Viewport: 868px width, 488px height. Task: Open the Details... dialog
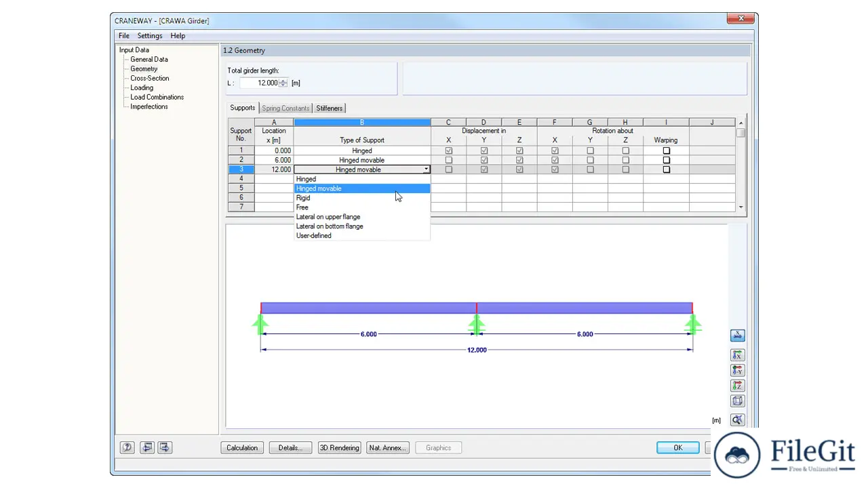(x=290, y=447)
